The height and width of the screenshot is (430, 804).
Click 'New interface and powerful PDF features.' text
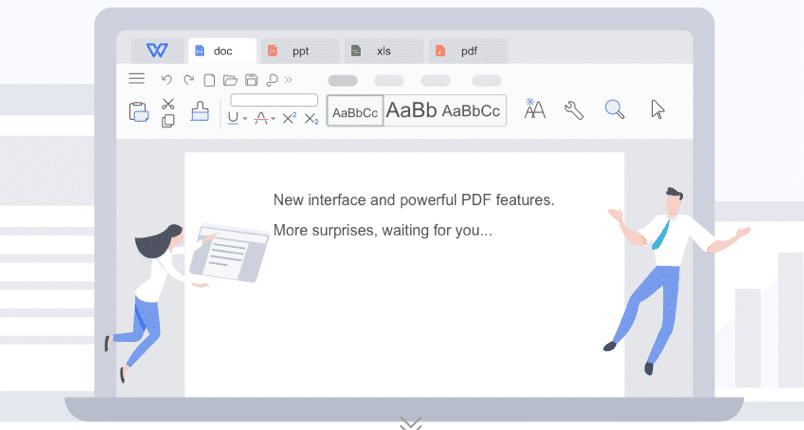(414, 200)
